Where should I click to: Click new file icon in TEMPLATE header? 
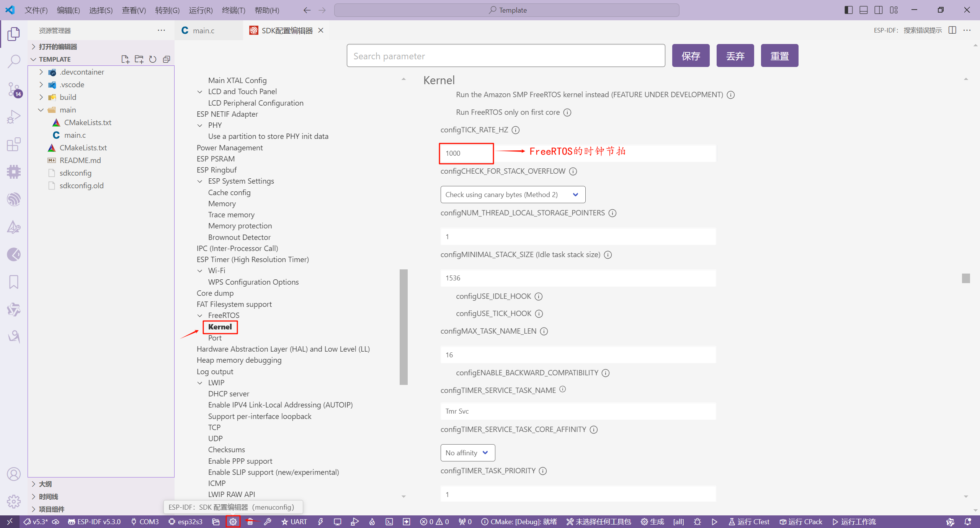(x=125, y=59)
